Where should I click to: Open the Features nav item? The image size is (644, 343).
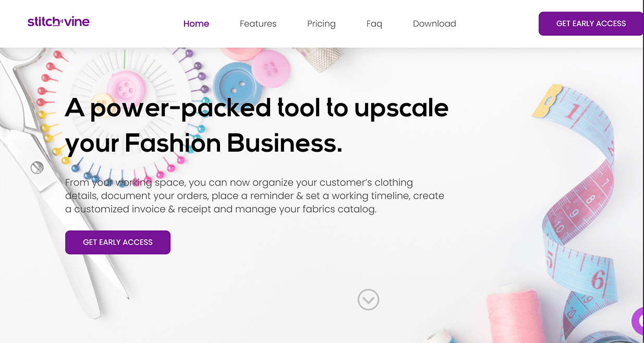(x=258, y=23)
